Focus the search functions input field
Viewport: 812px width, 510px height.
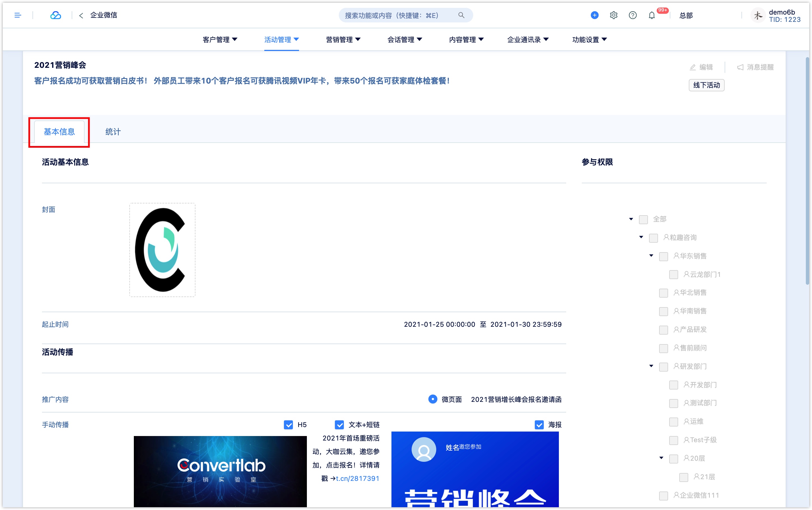click(406, 15)
